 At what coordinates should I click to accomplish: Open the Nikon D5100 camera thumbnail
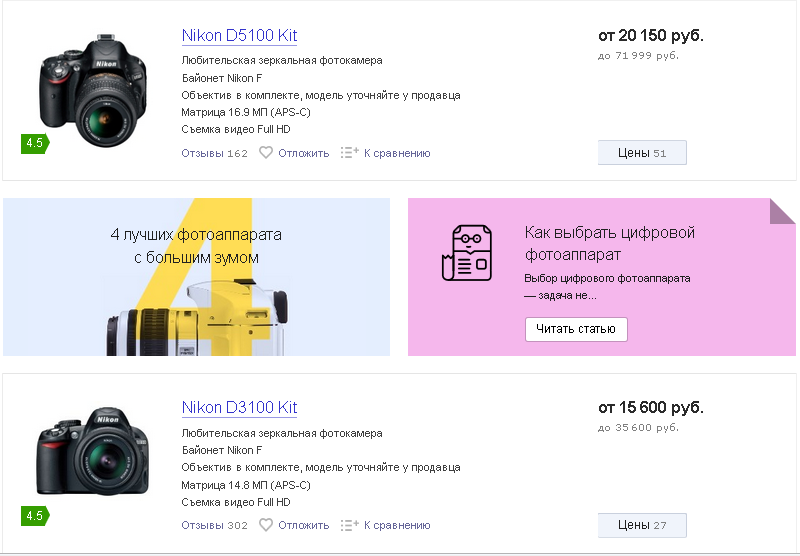click(93, 90)
